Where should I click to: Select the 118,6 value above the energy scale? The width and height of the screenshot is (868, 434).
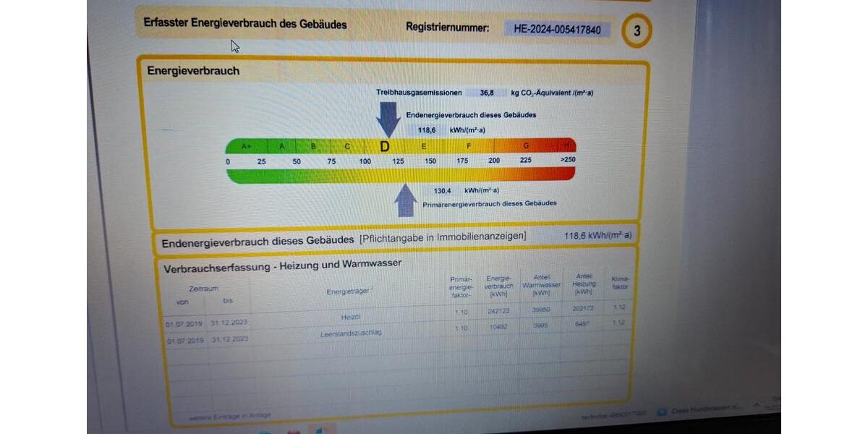coord(427,130)
